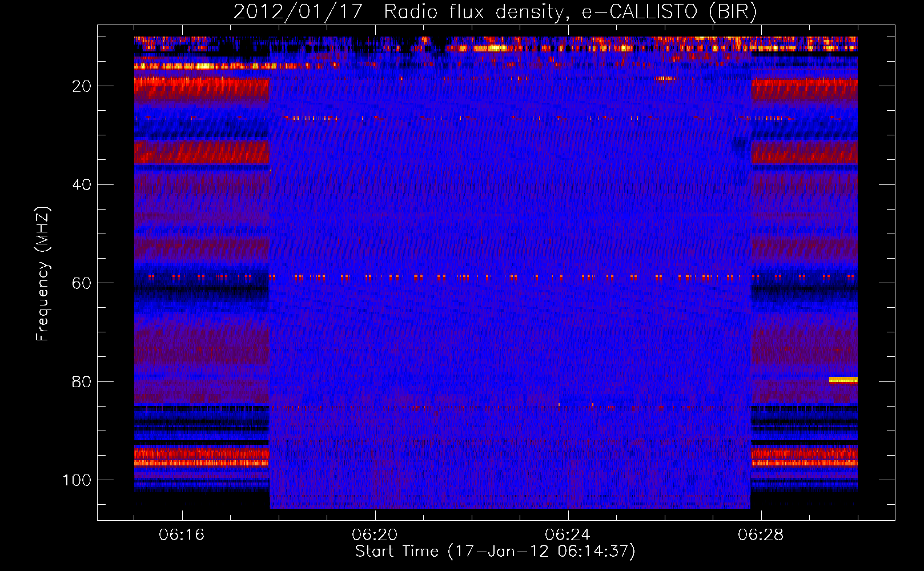Click the 'Frequency (MHZ)' y-axis label
This screenshot has width=924, height=571.
[43, 274]
